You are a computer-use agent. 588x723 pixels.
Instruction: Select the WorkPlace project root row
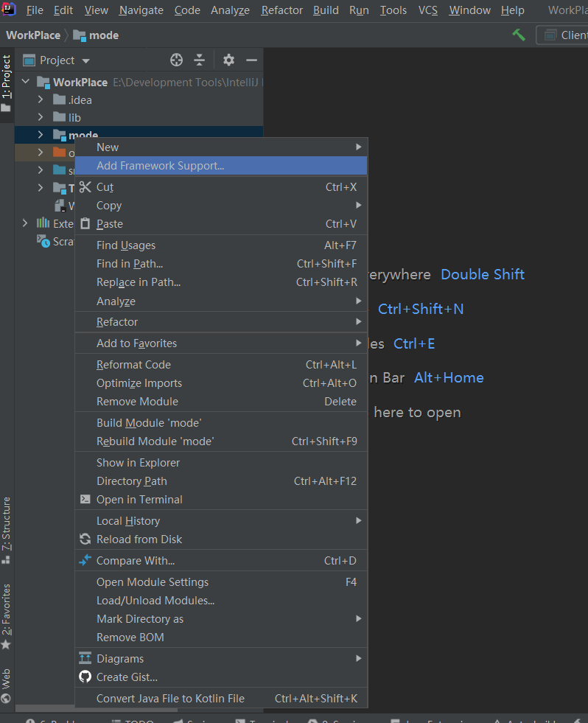139,82
